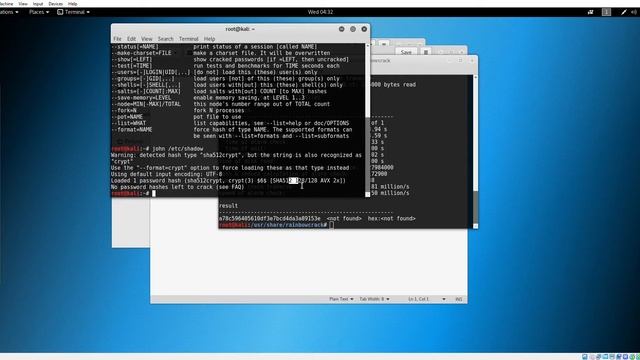Click the rainbowcrack terminal's vertical scrollbar
640x360 pixels.
coord(475,151)
